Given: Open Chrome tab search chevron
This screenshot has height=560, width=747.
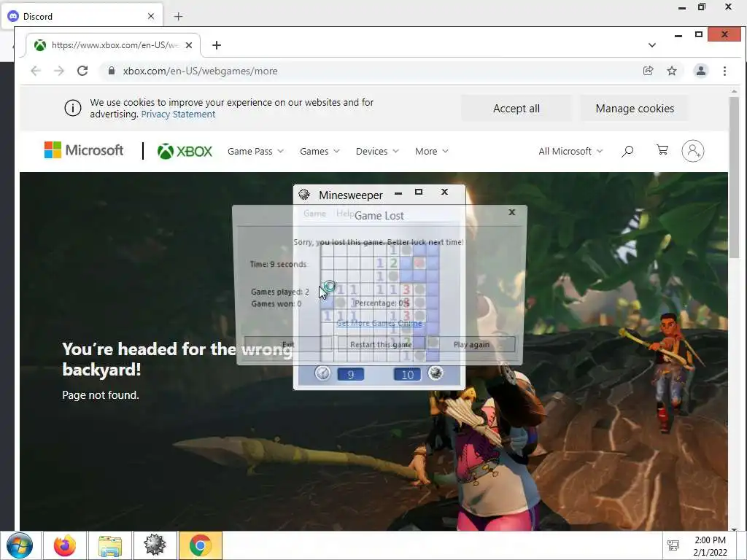Looking at the screenshot, I should click(651, 45).
